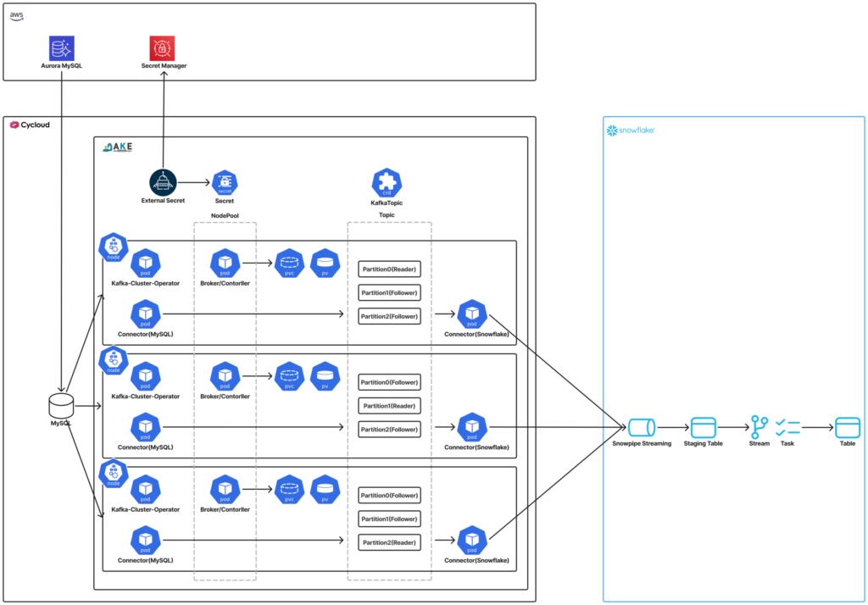Click the AKE logo
This screenshot has height=605, width=868.
pos(119,147)
